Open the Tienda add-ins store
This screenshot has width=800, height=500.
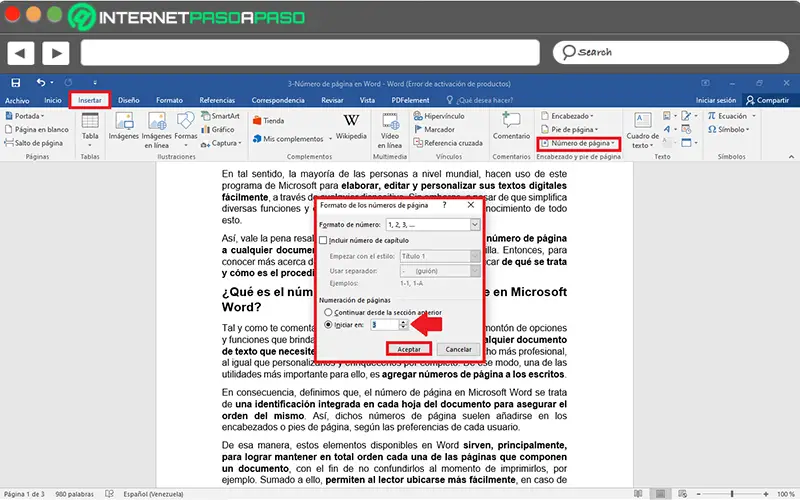point(268,121)
